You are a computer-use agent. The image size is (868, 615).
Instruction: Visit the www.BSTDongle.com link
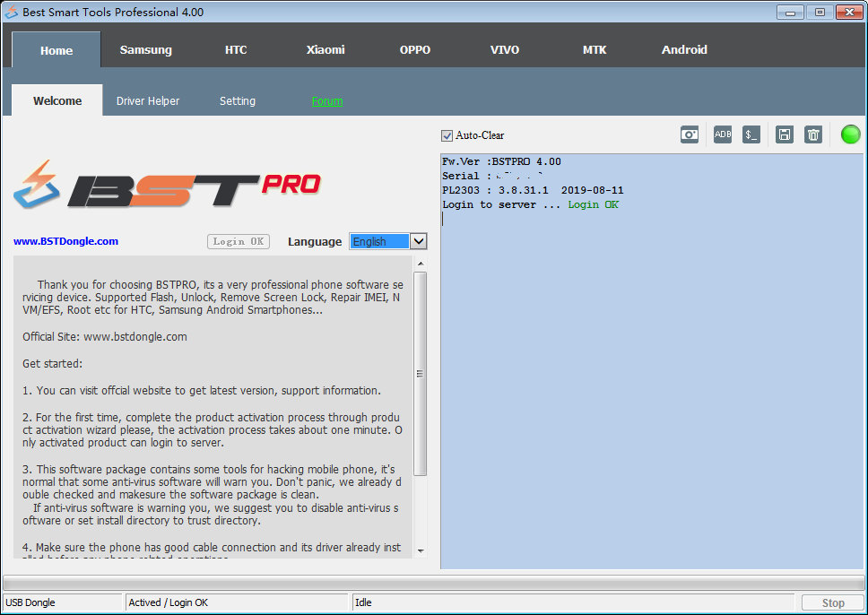tap(65, 241)
